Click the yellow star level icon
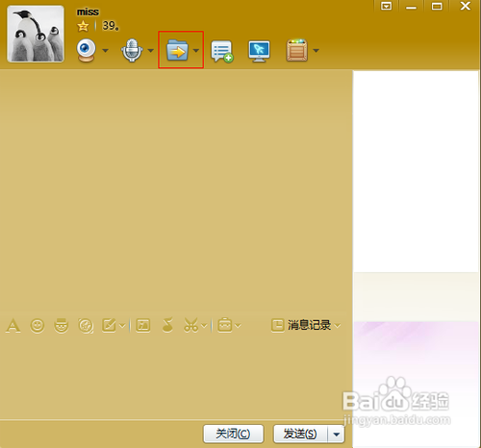The height and width of the screenshot is (448, 481). (x=83, y=26)
